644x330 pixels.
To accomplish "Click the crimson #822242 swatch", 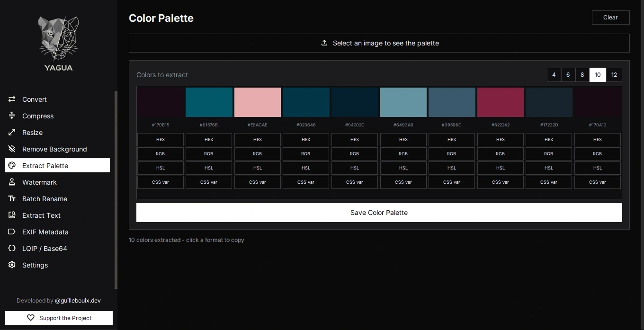I will (501, 102).
